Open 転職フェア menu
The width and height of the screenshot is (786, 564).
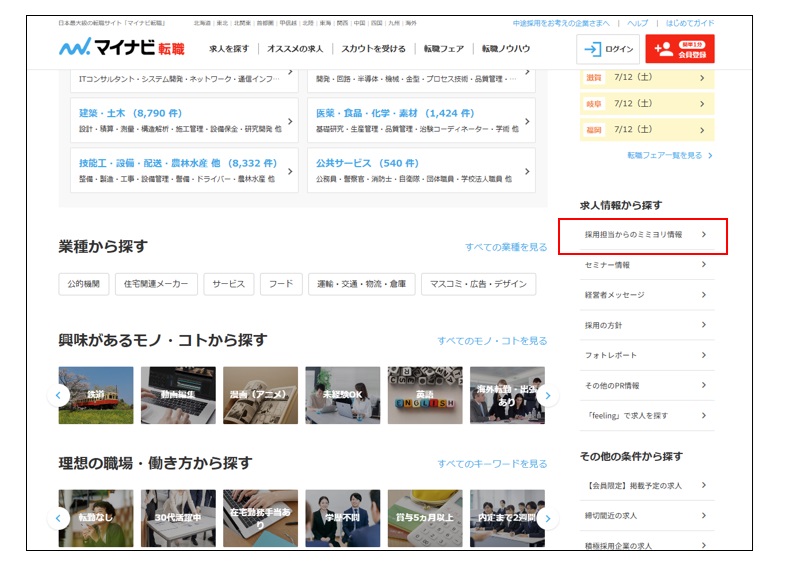coord(444,49)
